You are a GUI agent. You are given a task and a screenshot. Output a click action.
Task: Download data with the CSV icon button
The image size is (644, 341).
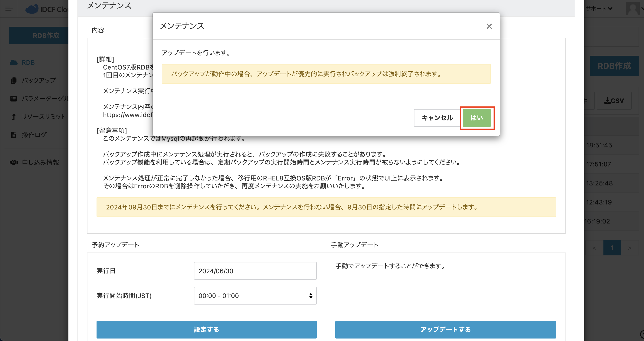tap(615, 101)
